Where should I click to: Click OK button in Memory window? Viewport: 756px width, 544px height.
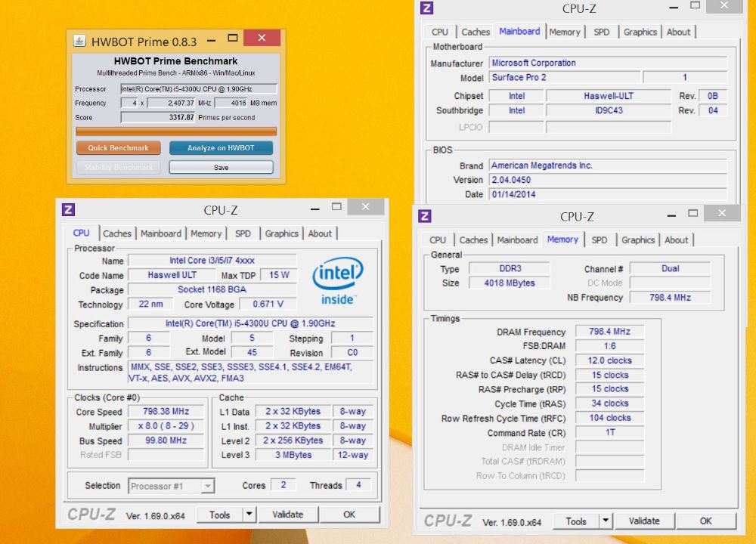(706, 521)
